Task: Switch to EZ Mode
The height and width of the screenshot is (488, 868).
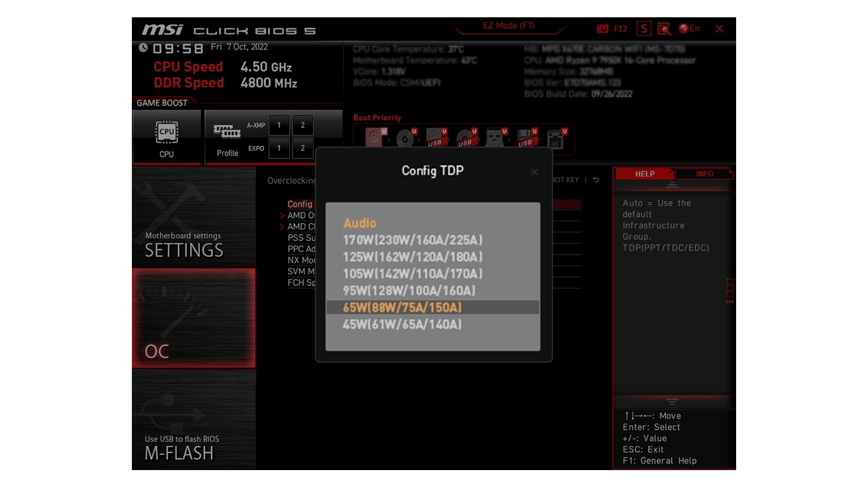Action: tap(509, 26)
